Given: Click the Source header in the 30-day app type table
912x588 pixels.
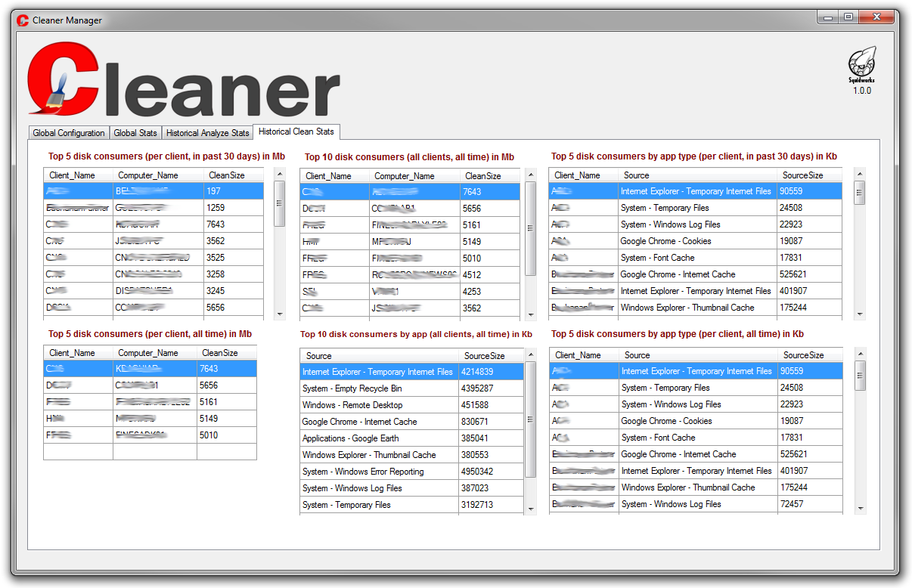Looking at the screenshot, I should point(697,175).
